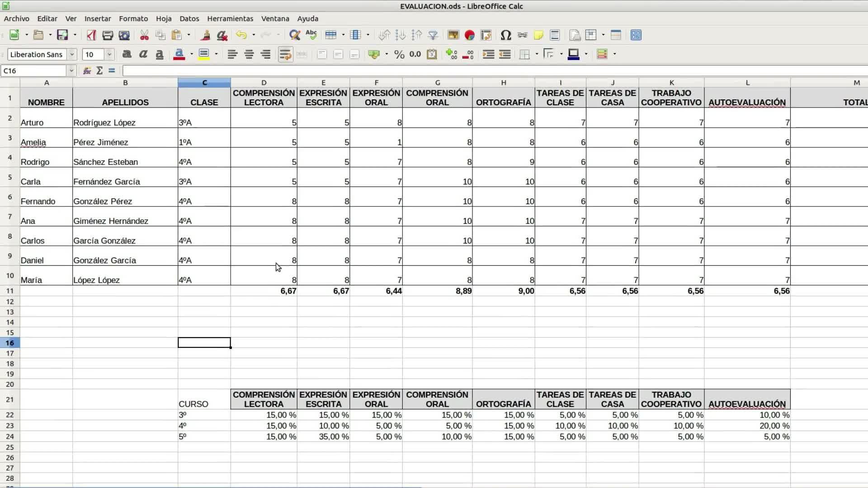Apply yellow background highlight color

click(x=204, y=55)
